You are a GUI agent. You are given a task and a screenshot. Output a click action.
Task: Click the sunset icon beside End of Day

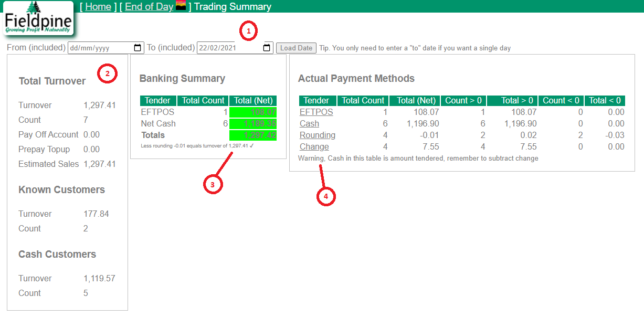point(181,6)
